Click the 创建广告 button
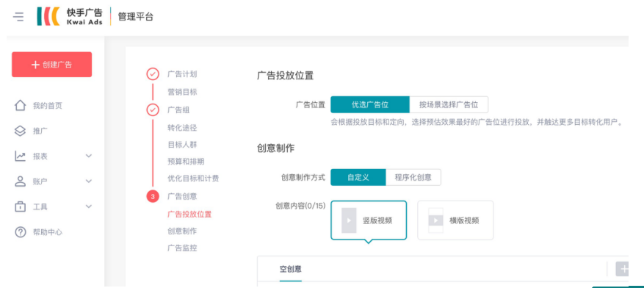Viewport: 644px width, 288px height. tap(51, 65)
